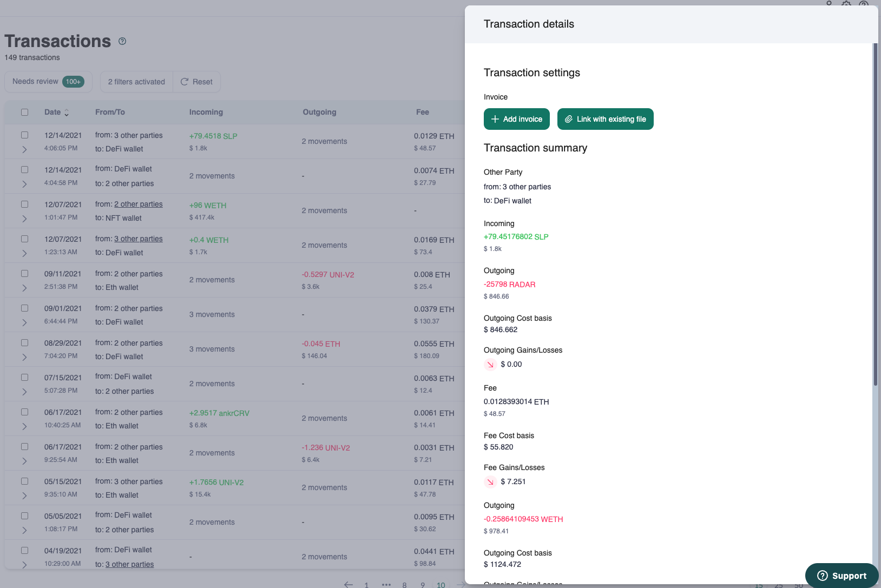This screenshot has width=881, height=588.
Task: Go to page 8 in pagination
Action: (404, 585)
